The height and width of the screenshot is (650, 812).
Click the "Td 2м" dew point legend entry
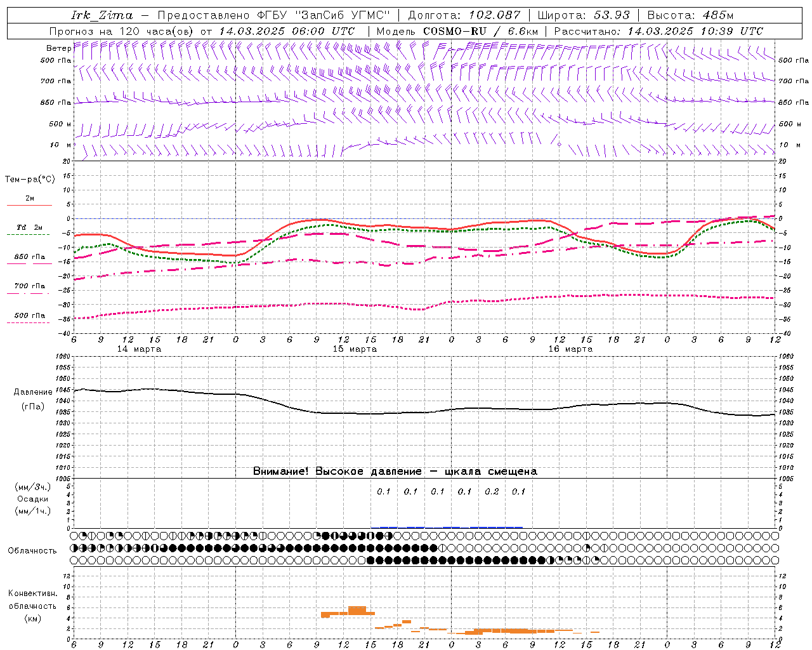[x=30, y=227]
